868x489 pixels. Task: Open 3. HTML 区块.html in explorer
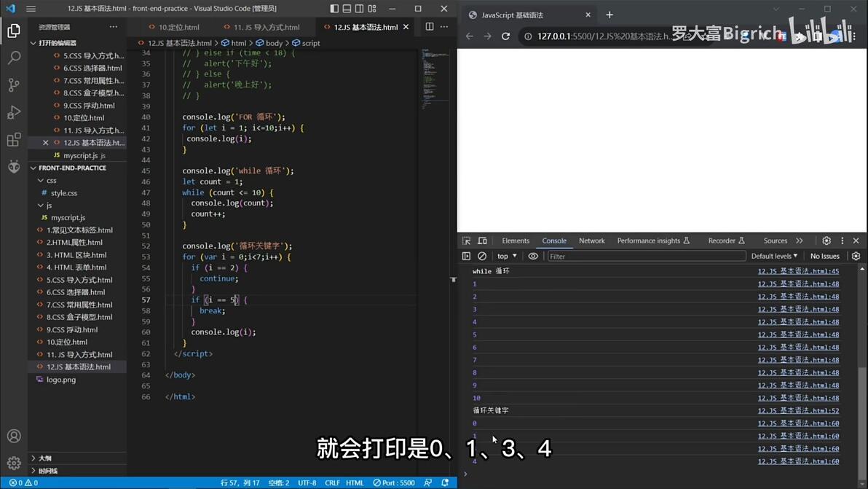tap(76, 255)
